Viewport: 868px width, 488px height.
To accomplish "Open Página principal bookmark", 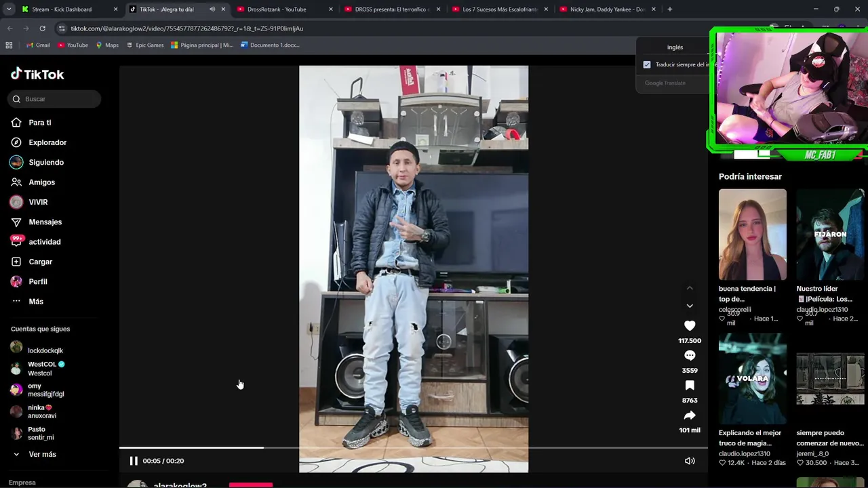I will pyautogui.click(x=202, y=45).
